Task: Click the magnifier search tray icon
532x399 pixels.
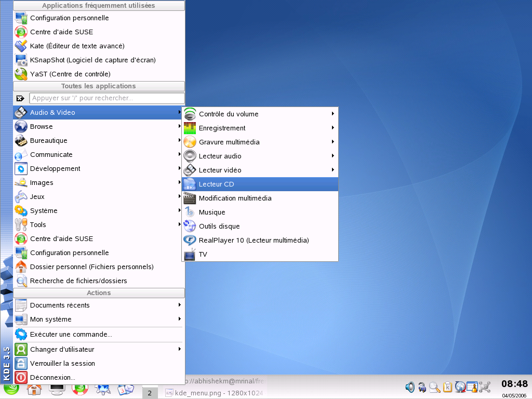Action: 435,387
